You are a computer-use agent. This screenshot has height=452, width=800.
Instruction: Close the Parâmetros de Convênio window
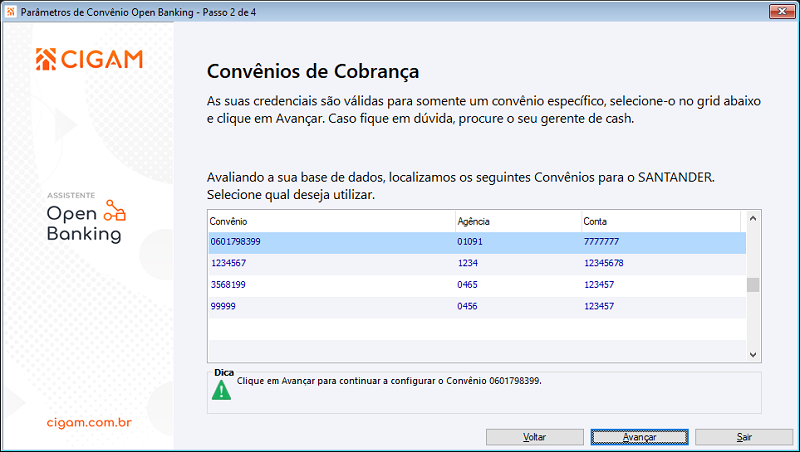tap(782, 11)
